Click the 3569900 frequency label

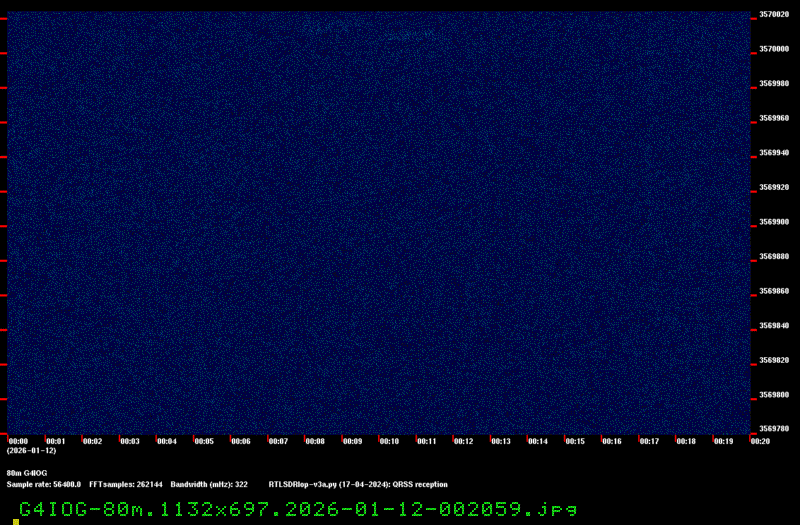[774, 222]
